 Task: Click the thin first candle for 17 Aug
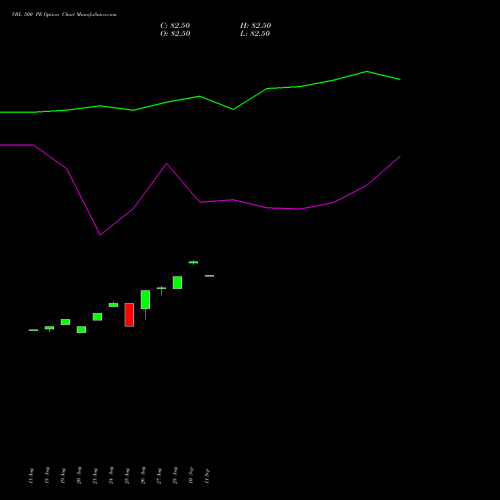[x=33, y=330]
